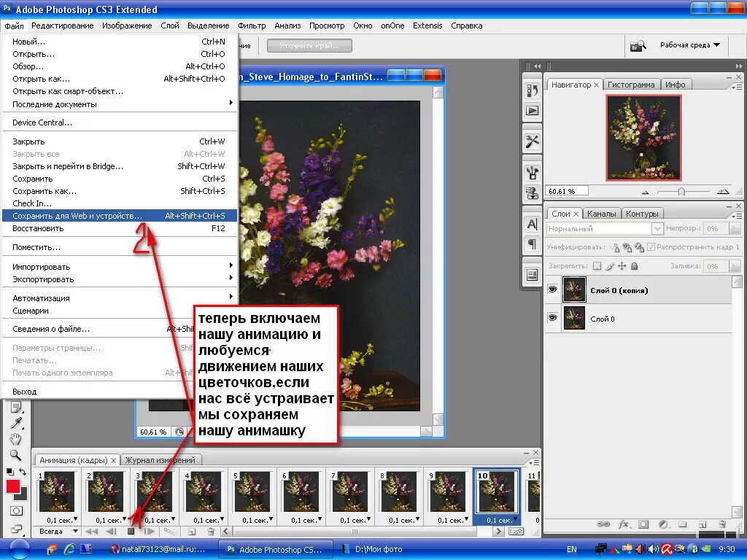Open the Рабочая среда workspace dropdown
The width and height of the screenshot is (747, 560).
[x=690, y=45]
